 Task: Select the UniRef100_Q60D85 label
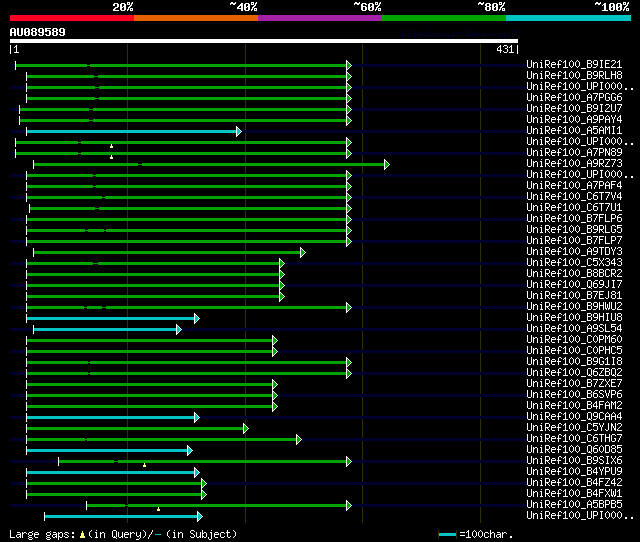click(574, 450)
